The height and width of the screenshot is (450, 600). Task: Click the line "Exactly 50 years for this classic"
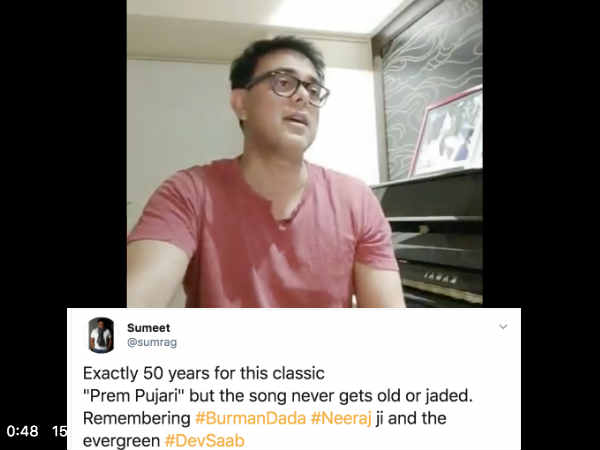coord(204,373)
